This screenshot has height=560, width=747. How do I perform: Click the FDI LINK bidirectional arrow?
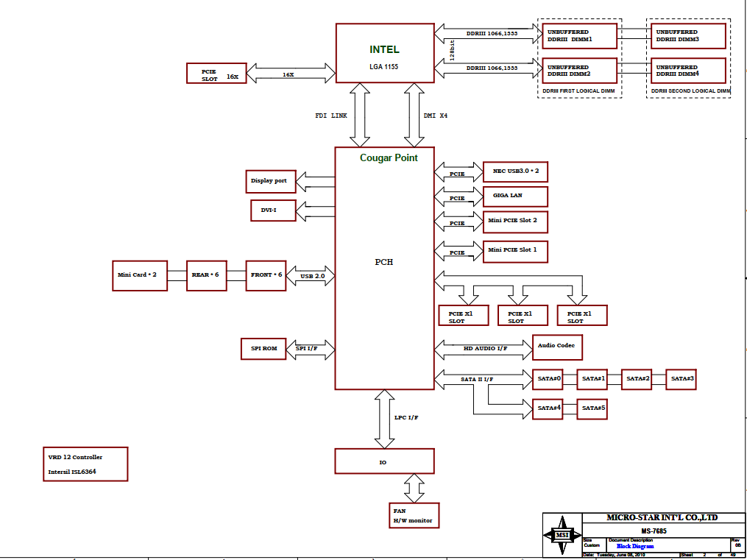point(361,114)
